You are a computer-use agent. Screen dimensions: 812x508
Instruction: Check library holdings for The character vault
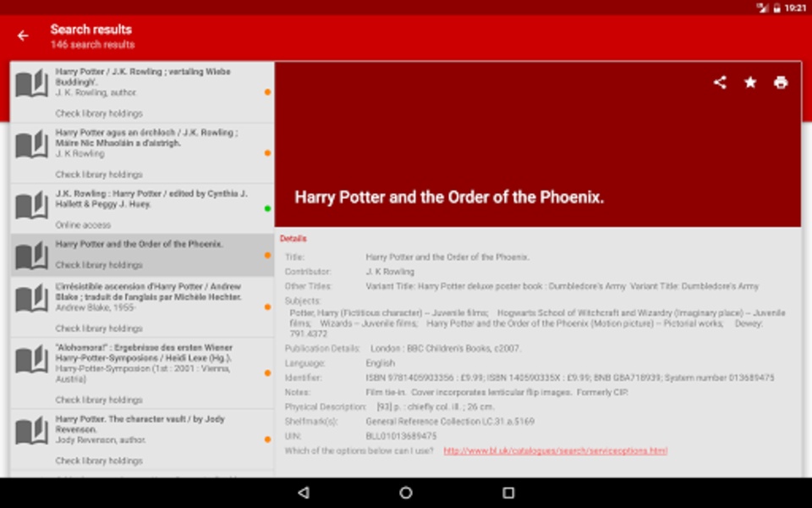(99, 461)
